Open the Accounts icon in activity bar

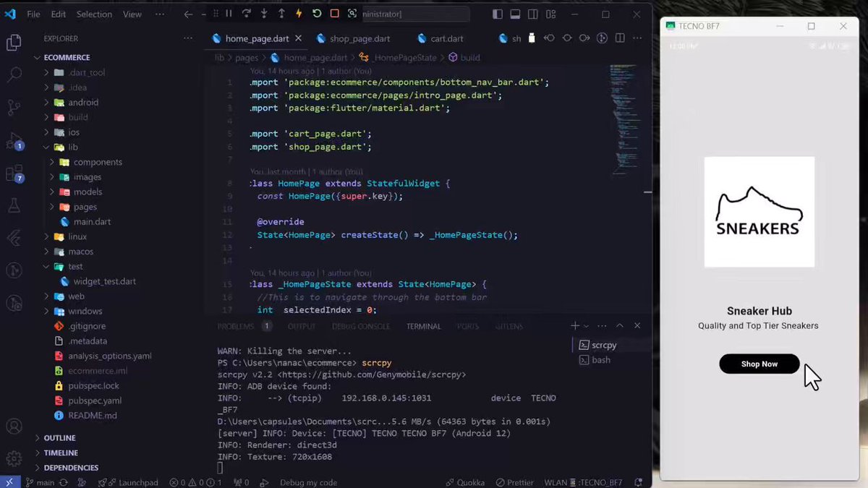pos(14,427)
